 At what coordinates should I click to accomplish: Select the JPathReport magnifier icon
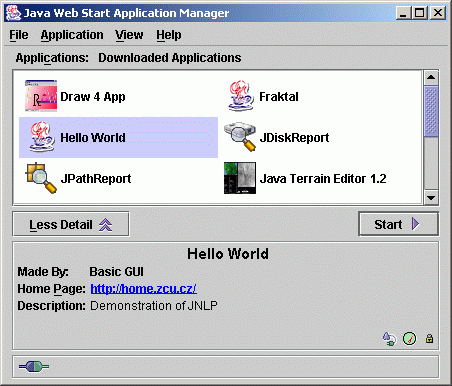(41, 178)
